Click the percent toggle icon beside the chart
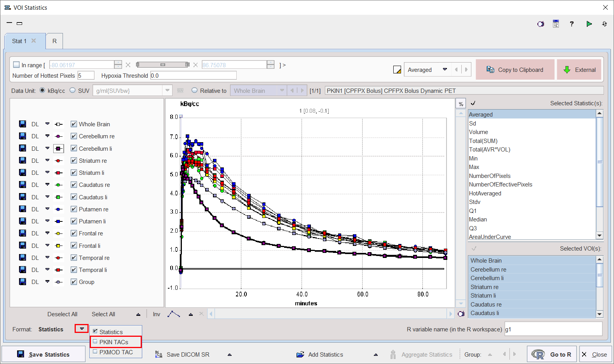Image resolution: width=614 pixels, height=364 pixels. tap(460, 104)
